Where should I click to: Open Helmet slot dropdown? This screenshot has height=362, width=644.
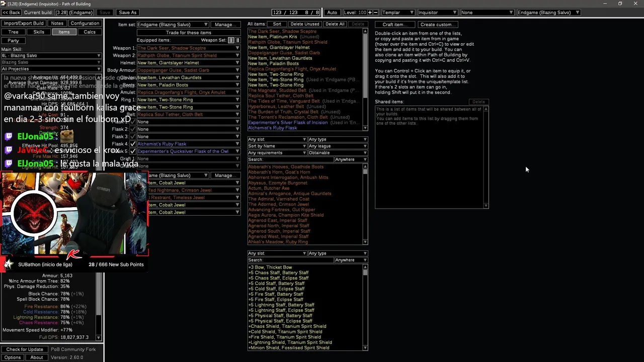click(x=189, y=63)
